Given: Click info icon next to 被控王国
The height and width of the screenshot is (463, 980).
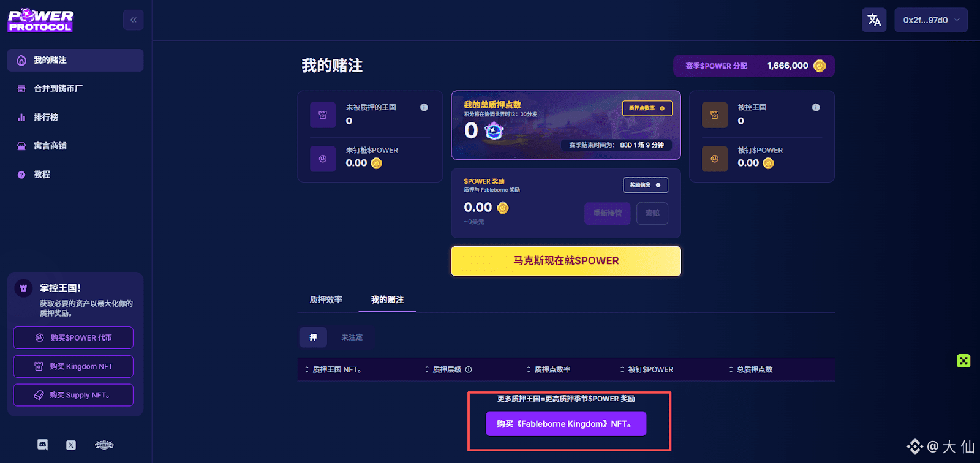Looking at the screenshot, I should 816,107.
